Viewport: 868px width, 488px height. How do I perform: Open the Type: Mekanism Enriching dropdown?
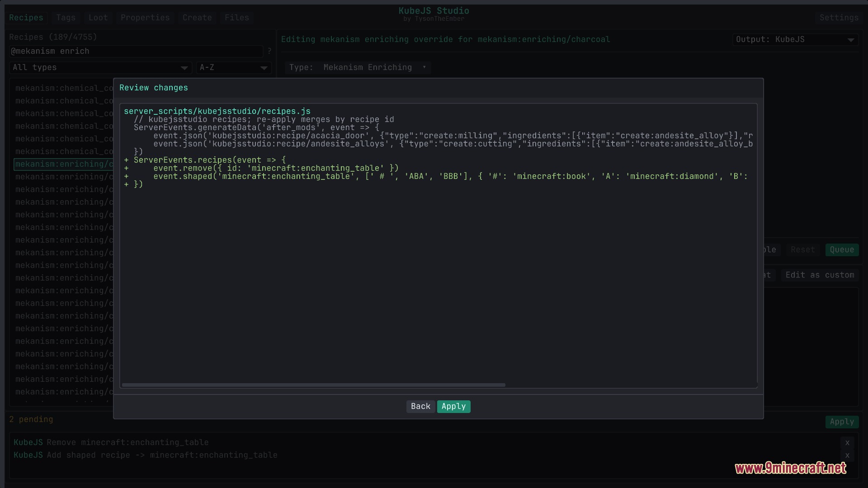pyautogui.click(x=358, y=67)
